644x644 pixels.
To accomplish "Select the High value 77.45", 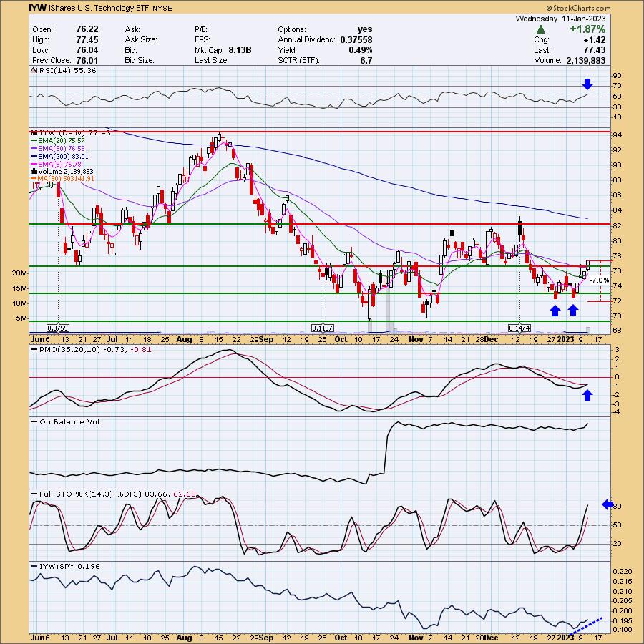I will click(x=87, y=39).
